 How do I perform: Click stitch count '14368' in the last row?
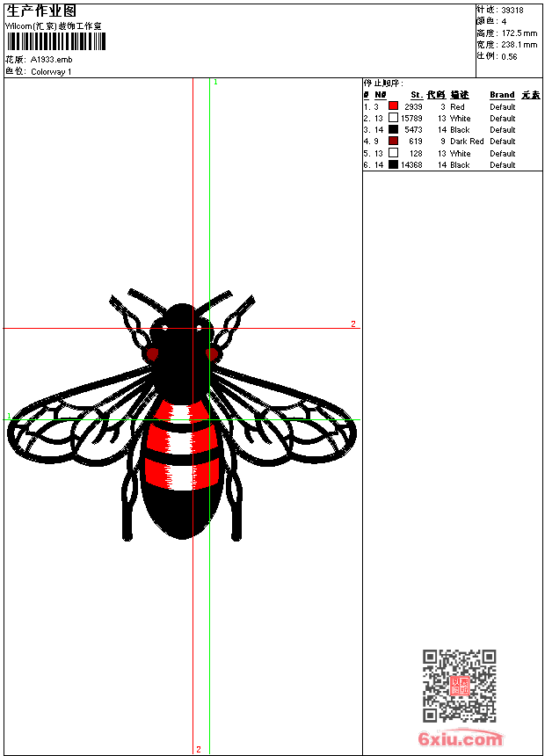click(x=411, y=165)
